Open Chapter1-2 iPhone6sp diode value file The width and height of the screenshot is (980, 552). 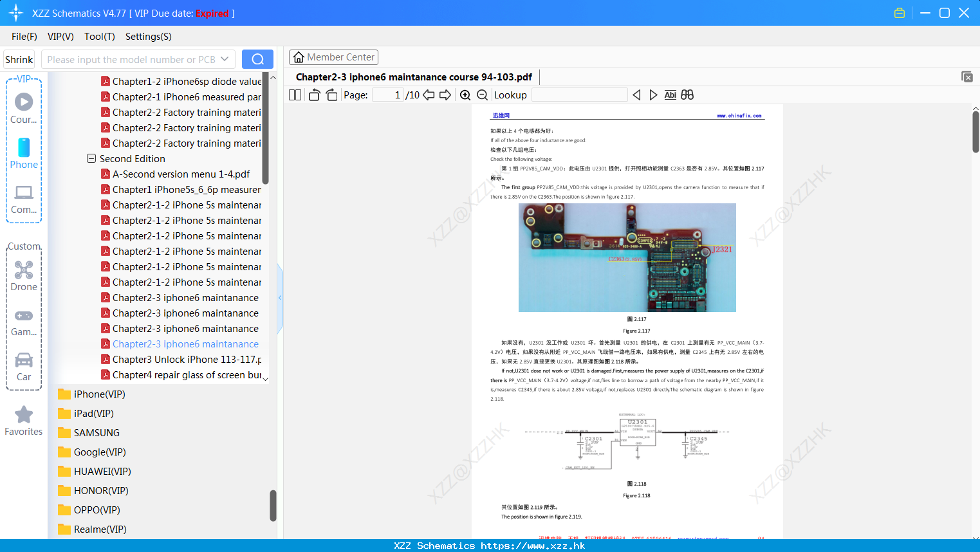(x=181, y=82)
